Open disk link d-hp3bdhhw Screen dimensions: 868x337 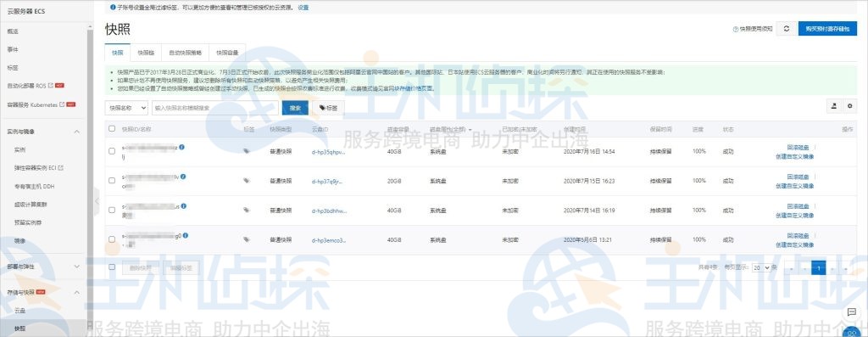330,211
